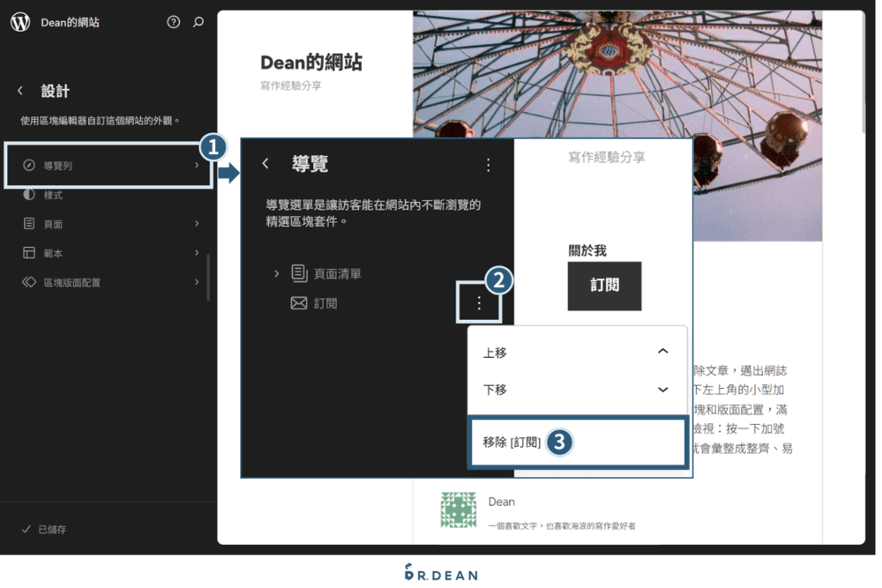The image size is (882, 588).
Task: Open the 導覽列 sidebar entry chevron
Action: click(198, 166)
